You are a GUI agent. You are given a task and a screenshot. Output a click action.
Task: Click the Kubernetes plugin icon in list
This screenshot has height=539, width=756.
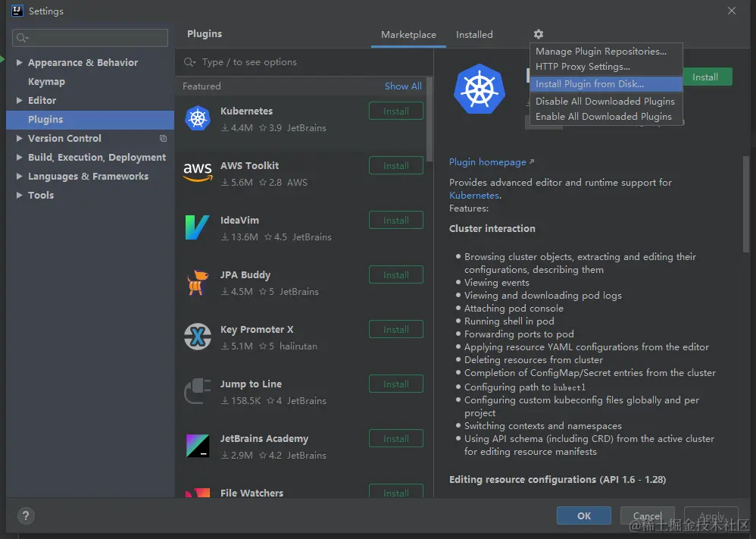[x=198, y=118]
